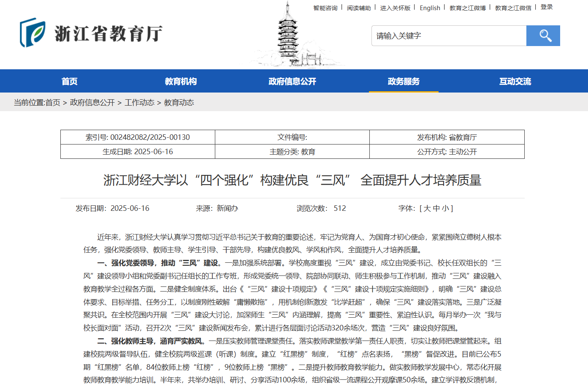Click index number 002482082/2025-00130 cell
This screenshot has height=387, width=588.
coord(138,137)
